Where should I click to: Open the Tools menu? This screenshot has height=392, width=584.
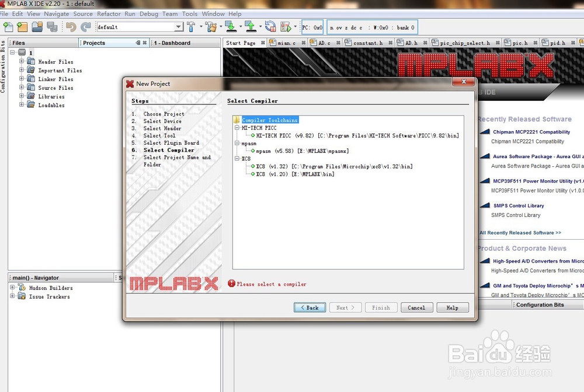tap(190, 14)
